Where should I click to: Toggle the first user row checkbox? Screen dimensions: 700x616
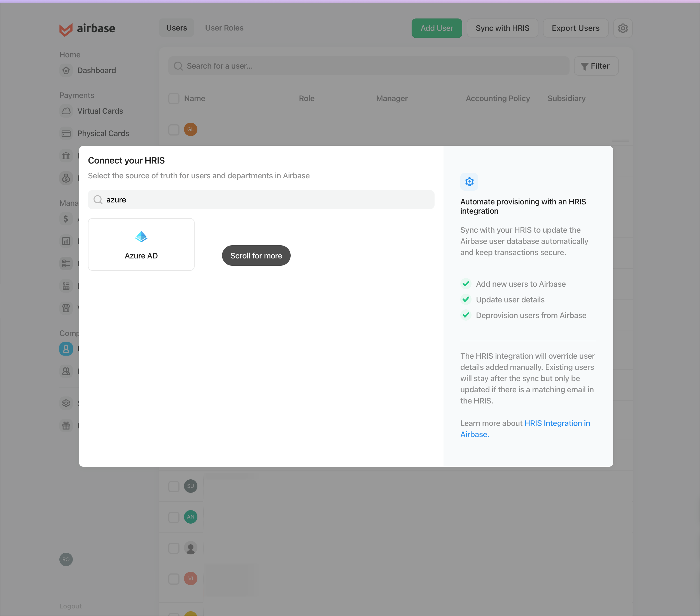click(x=174, y=129)
